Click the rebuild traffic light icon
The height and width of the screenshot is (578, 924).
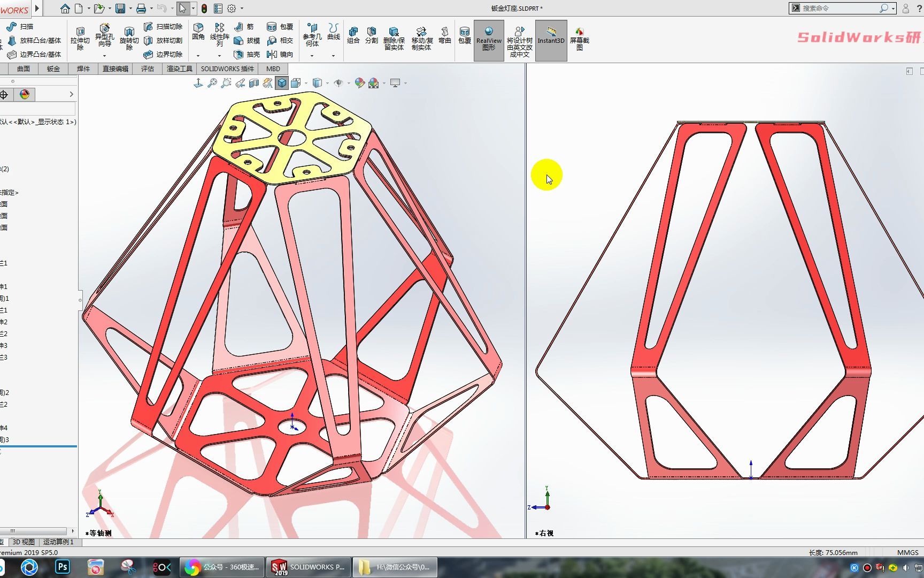pos(204,9)
